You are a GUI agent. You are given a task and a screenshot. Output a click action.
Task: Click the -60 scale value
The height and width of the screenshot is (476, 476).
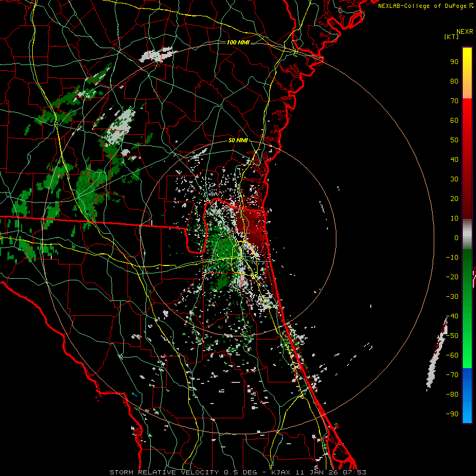point(452,355)
